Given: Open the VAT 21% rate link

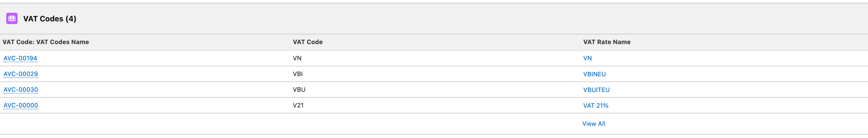Looking at the screenshot, I should tap(595, 106).
